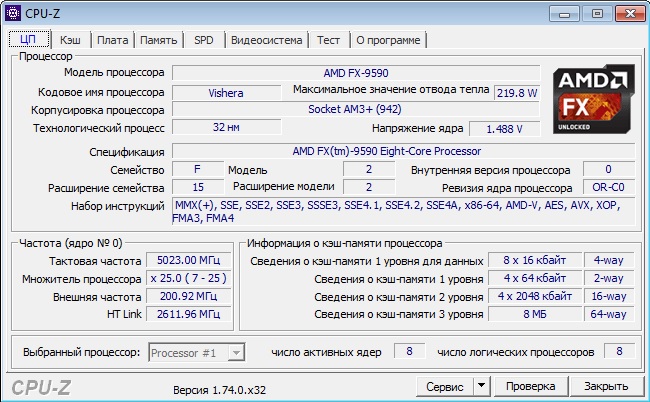
Task: Click the Vishera code name value
Action: [226, 93]
